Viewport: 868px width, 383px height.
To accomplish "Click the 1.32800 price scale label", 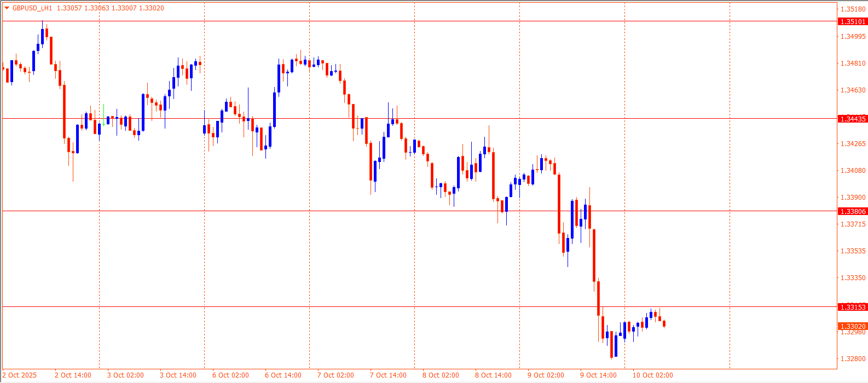I will click(x=853, y=359).
